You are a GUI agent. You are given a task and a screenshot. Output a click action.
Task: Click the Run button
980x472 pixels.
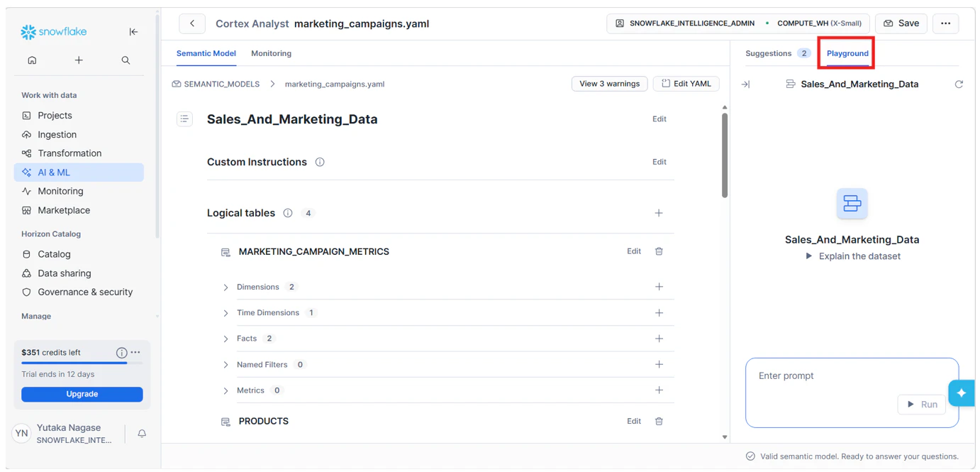(x=922, y=405)
